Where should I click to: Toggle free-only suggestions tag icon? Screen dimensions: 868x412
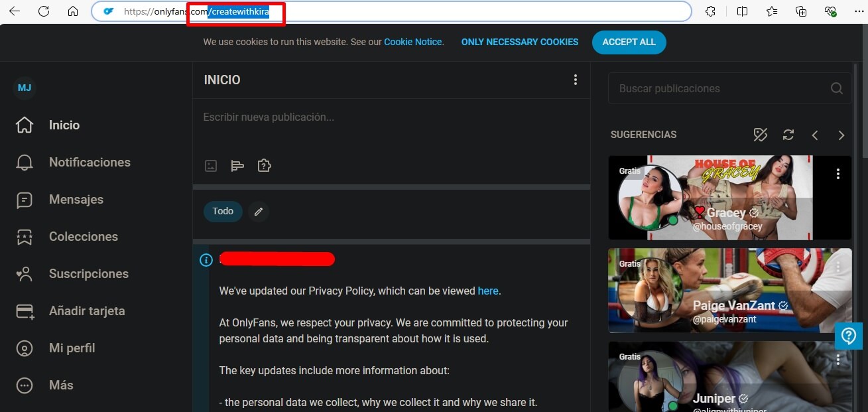(x=761, y=135)
